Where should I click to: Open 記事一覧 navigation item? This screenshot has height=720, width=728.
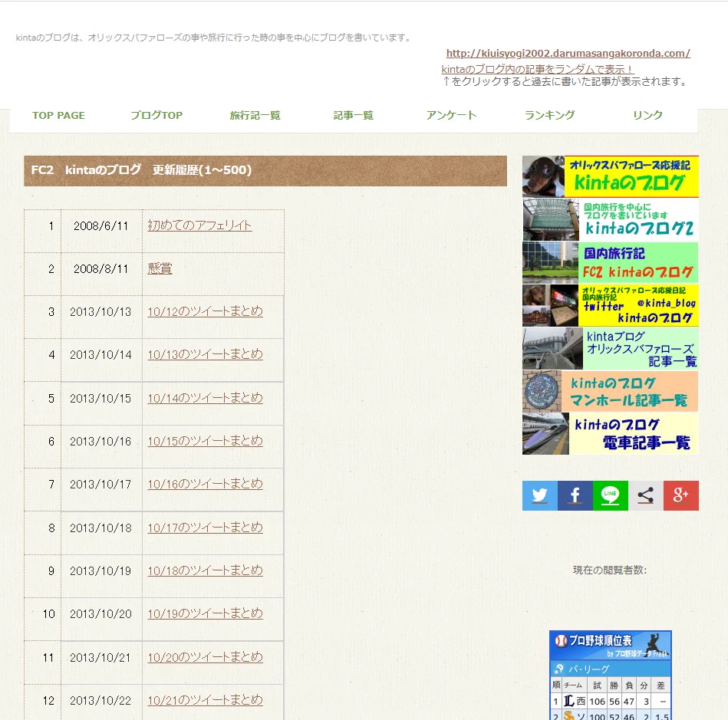coord(354,115)
